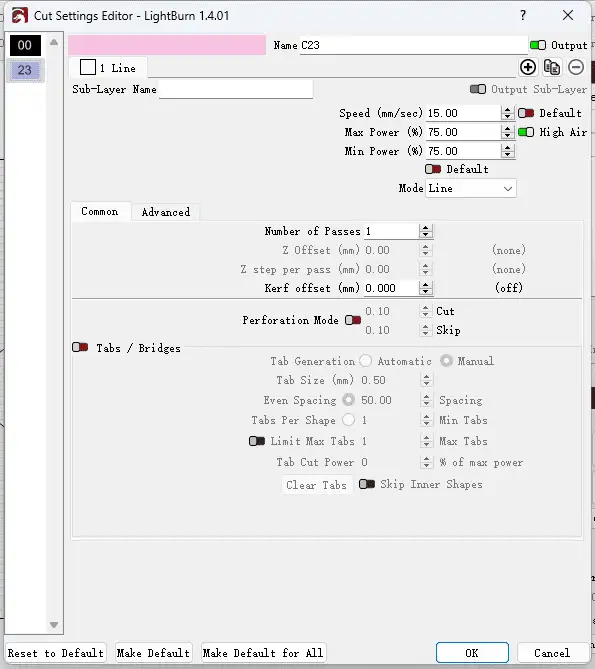Click the Number of Passes field
595x669 pixels.
tap(391, 231)
